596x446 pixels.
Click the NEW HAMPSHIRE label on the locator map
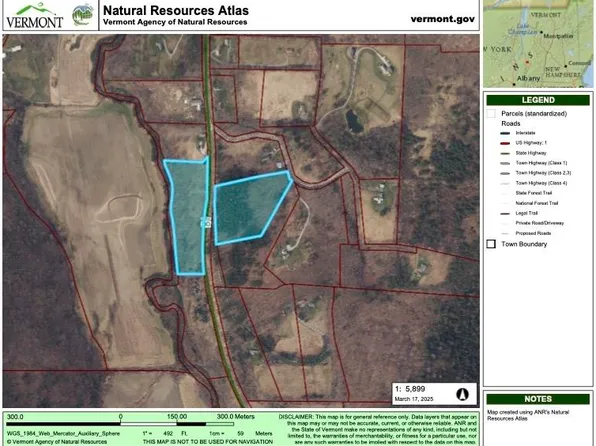click(563, 72)
